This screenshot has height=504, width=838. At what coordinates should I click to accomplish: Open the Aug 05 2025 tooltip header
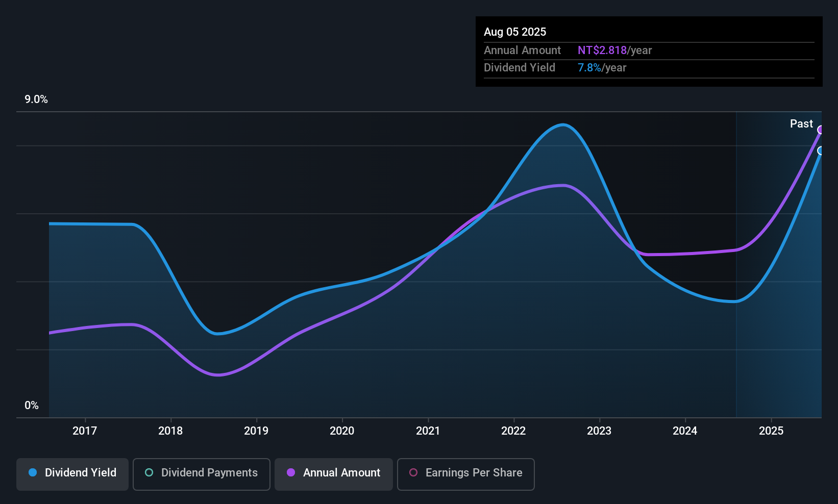(515, 32)
